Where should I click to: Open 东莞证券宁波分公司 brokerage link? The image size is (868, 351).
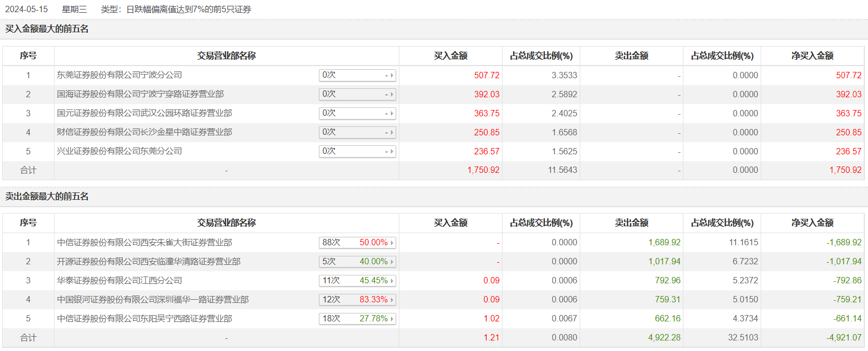[120, 75]
